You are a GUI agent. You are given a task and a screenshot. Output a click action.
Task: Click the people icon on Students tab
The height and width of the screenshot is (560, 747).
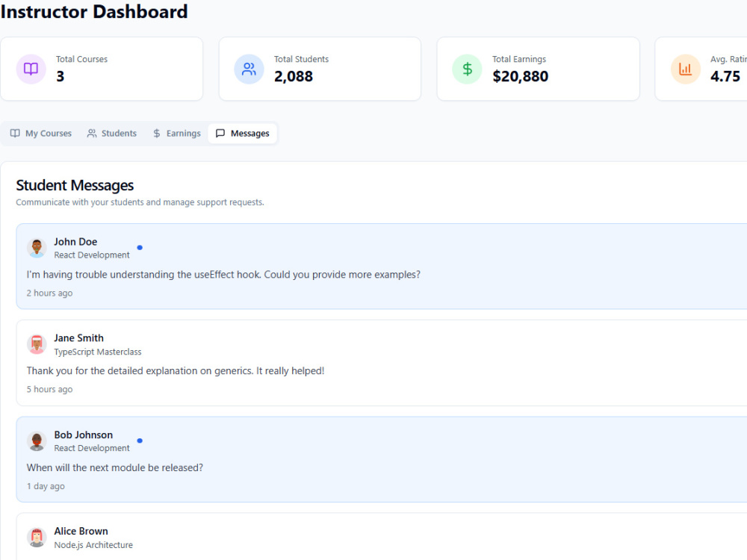91,134
